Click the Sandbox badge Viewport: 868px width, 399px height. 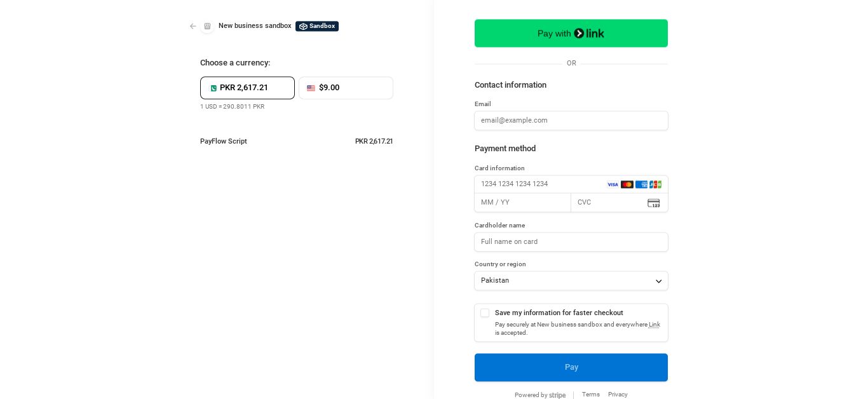tap(317, 26)
